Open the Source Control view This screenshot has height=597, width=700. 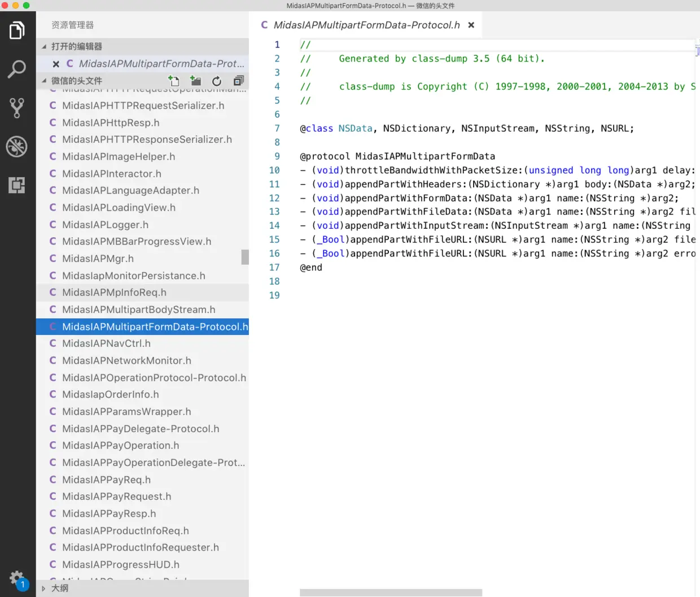pyautogui.click(x=17, y=108)
